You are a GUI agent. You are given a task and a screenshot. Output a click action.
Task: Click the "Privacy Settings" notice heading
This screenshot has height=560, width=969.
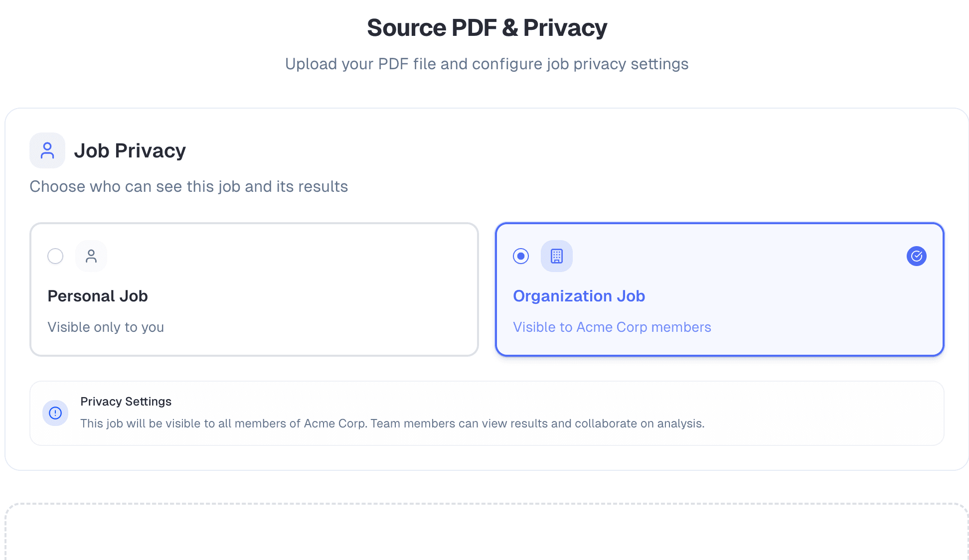[x=126, y=402]
